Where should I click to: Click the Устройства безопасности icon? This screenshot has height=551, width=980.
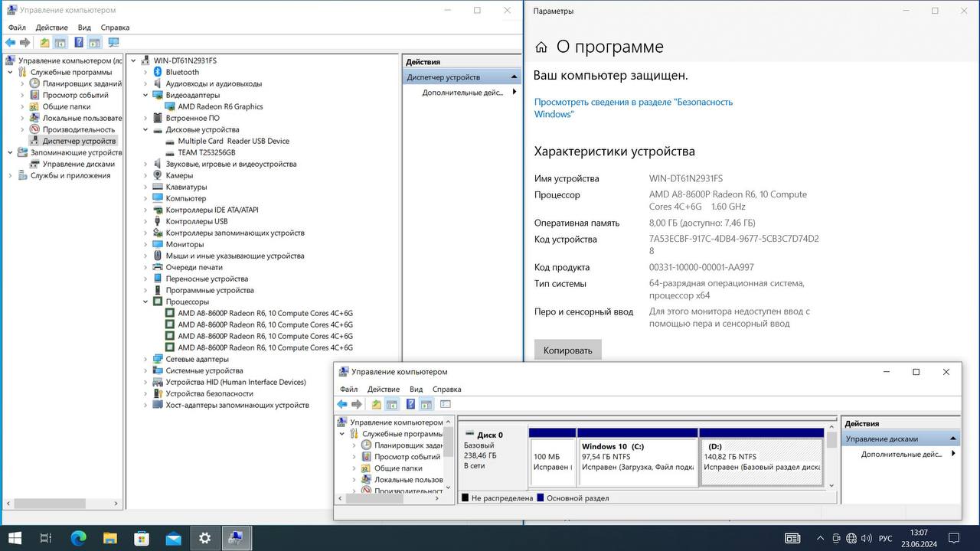point(158,393)
